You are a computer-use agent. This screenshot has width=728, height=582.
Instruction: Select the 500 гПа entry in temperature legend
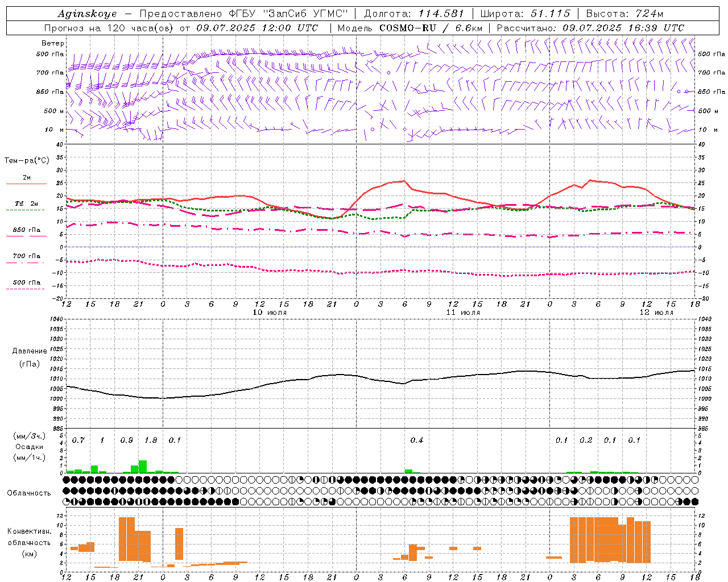tap(27, 282)
